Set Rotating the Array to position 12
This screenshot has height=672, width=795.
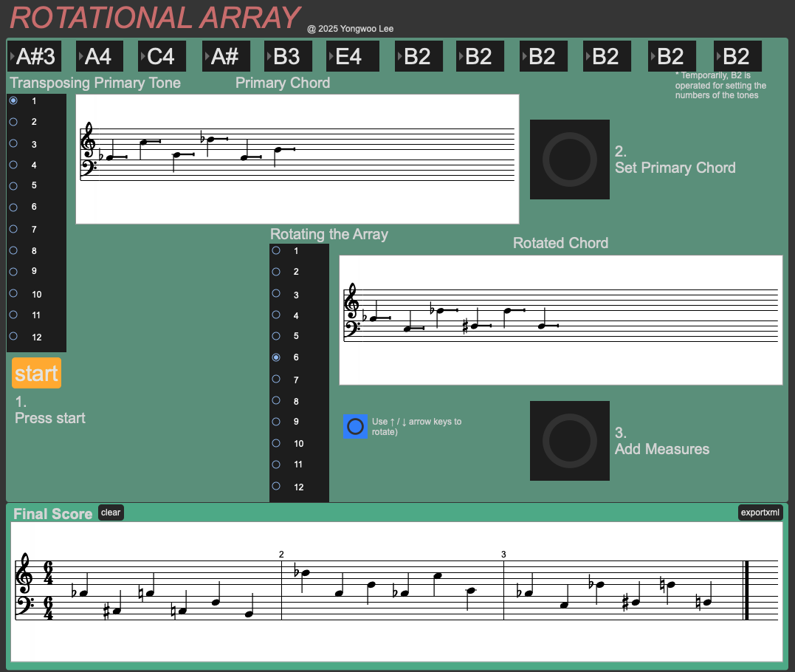276,486
